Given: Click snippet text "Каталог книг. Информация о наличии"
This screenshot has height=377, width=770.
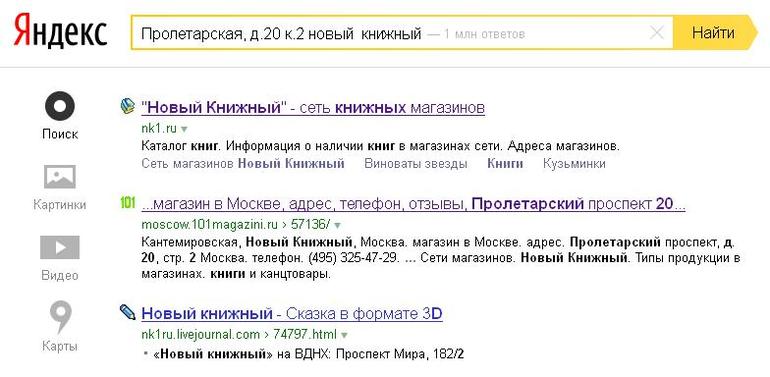Looking at the screenshot, I should coord(252,146).
